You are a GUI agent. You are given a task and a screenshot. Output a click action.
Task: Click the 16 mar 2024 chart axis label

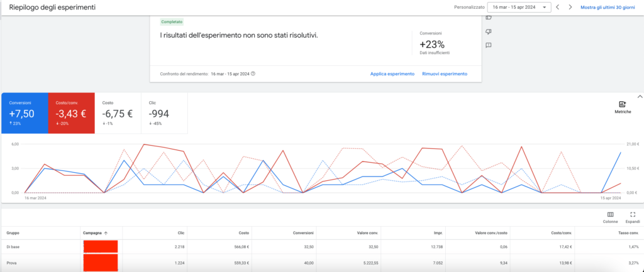click(x=36, y=198)
